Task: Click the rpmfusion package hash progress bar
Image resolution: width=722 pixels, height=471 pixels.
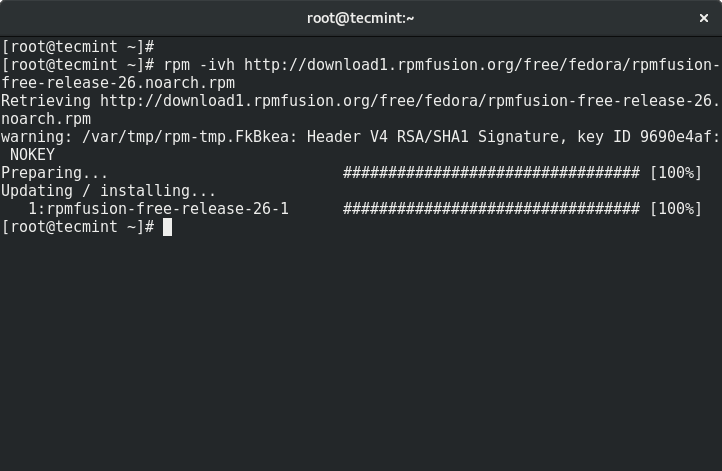Action: click(491, 209)
